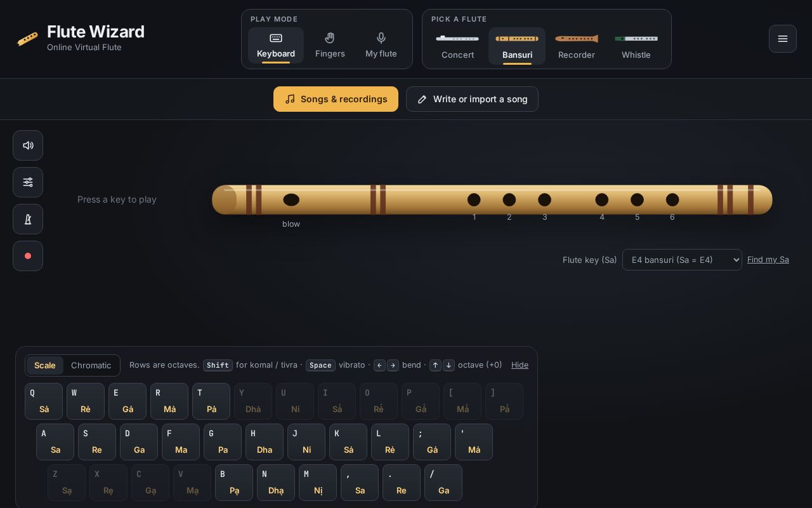Open the hamburger menu
Viewport: 812px width, 508px height.
pyautogui.click(x=783, y=39)
